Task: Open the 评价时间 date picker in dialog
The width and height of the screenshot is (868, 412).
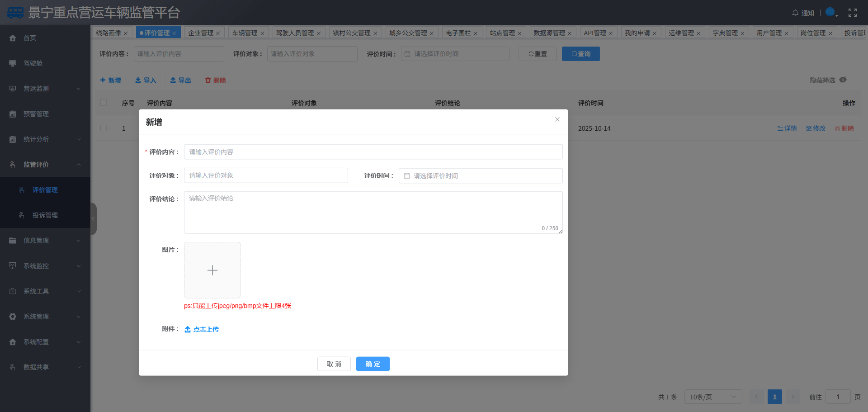Action: click(x=480, y=175)
